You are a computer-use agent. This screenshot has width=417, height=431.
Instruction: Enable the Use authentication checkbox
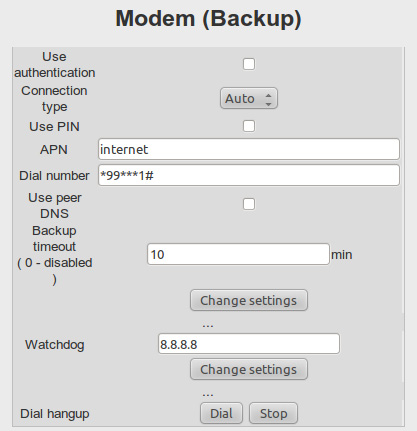pyautogui.click(x=249, y=64)
